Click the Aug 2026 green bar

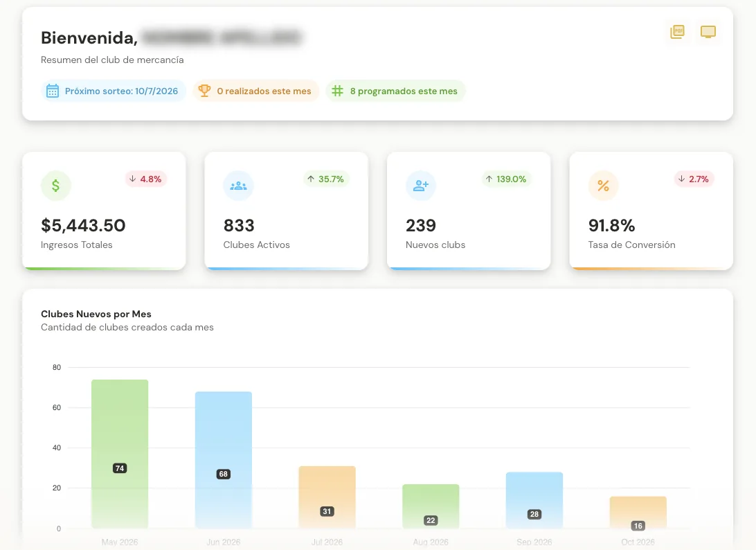[431, 506]
